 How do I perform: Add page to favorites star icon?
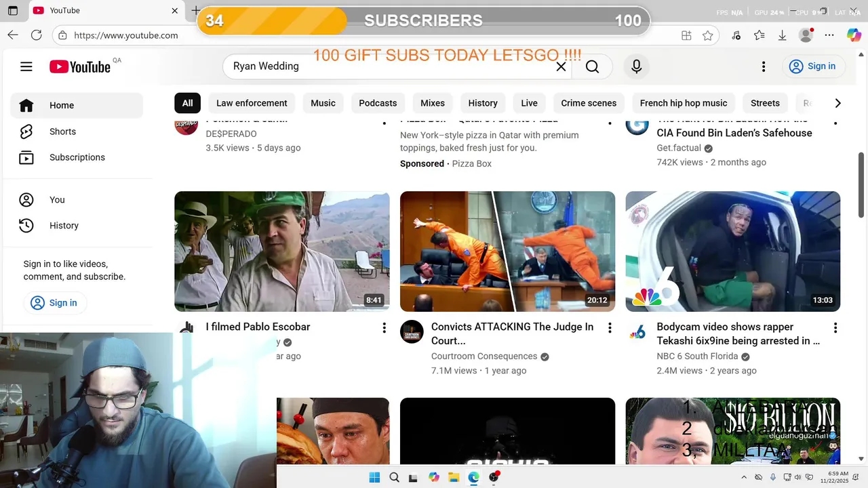click(x=708, y=36)
